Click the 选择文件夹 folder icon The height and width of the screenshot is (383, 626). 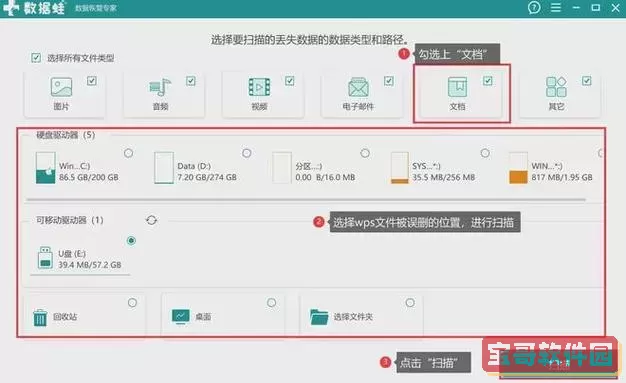[x=319, y=317]
